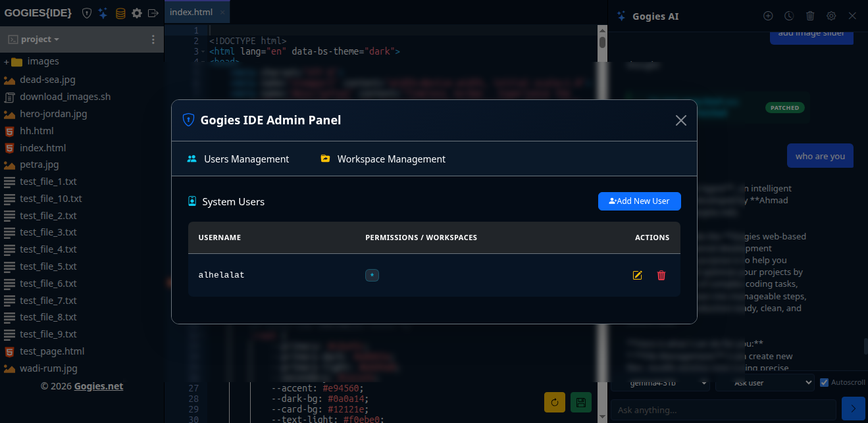The image size is (868, 423).
Task: Delete chat with trash icon in AI panel
Action: tap(810, 16)
